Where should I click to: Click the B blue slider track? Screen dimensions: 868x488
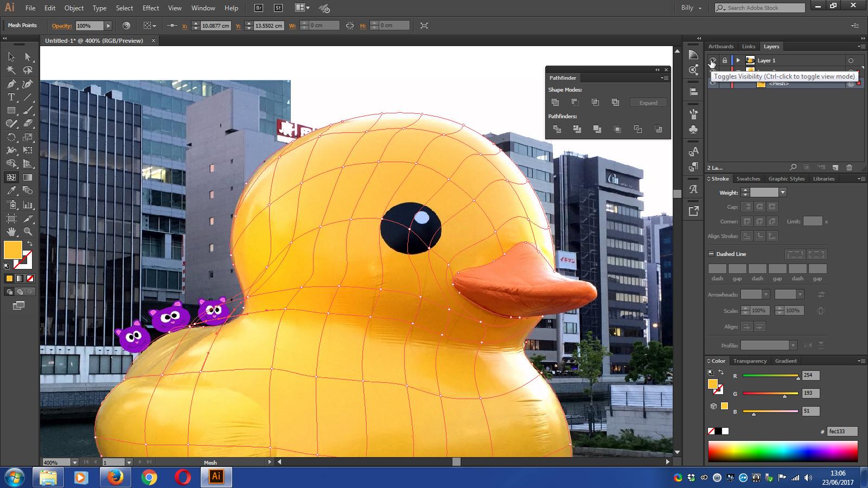(x=770, y=411)
